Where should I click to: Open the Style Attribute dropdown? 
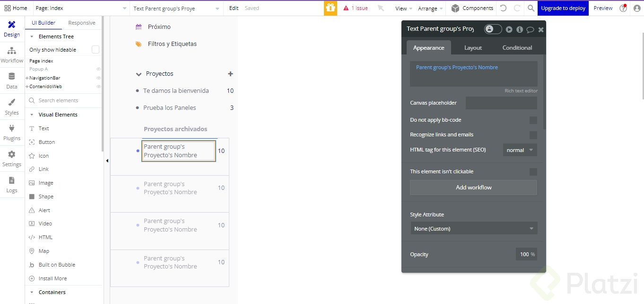point(473,229)
